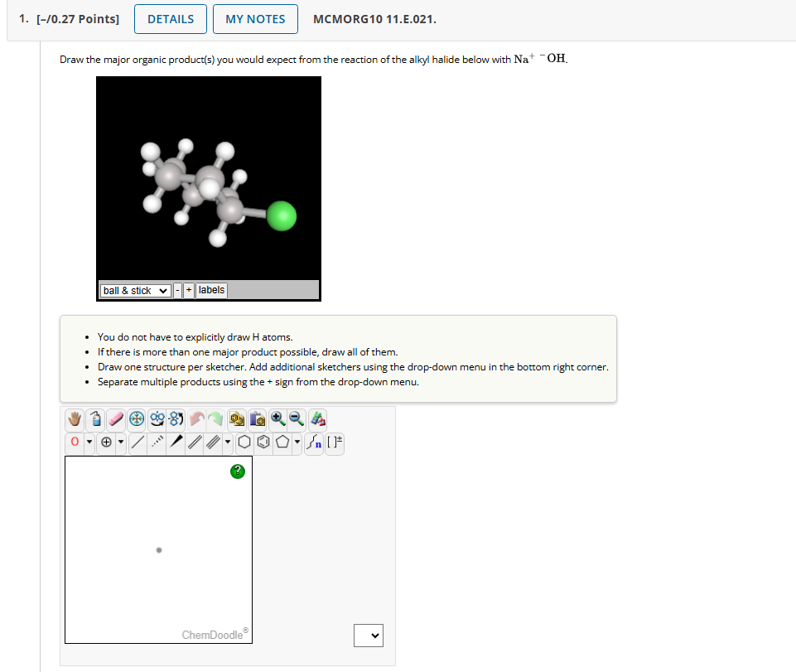The height and width of the screenshot is (672, 796).
Task: Click the minus button beside the style selector
Action: click(176, 290)
